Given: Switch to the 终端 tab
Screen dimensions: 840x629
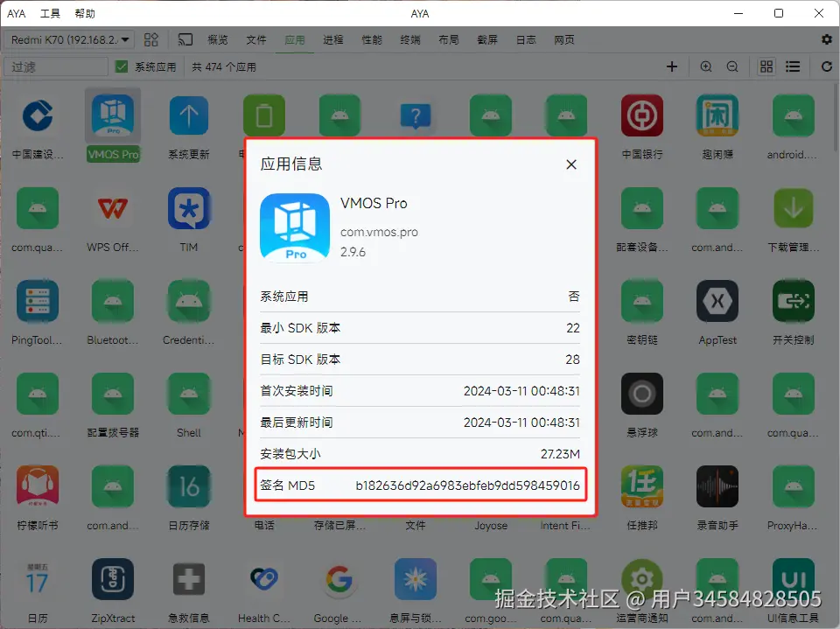Looking at the screenshot, I should [410, 39].
